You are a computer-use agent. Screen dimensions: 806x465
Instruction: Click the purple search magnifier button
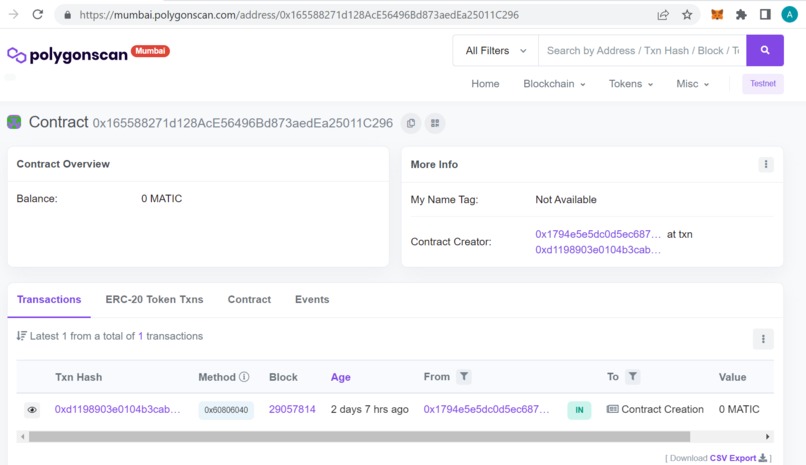point(765,50)
